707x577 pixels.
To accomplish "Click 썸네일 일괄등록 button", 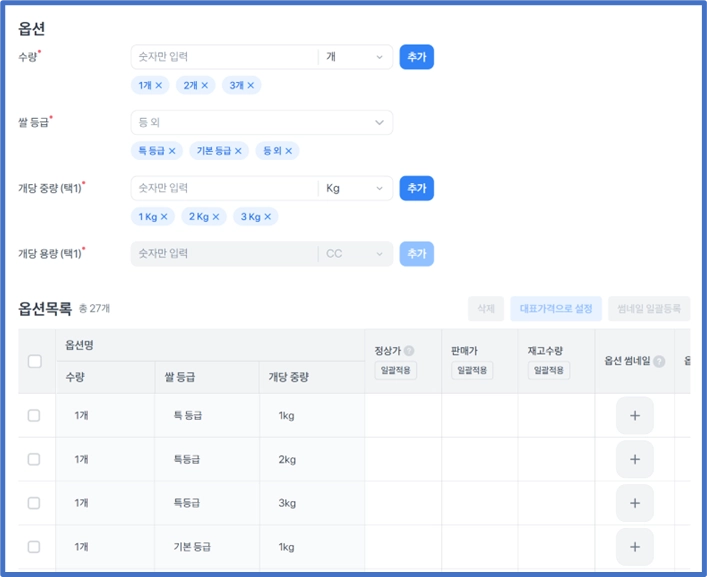I will click(x=649, y=309).
